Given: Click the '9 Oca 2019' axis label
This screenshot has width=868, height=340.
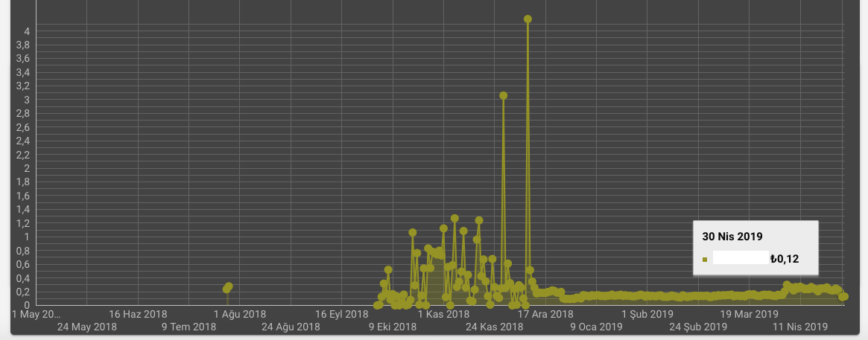Looking at the screenshot, I should [x=596, y=327].
